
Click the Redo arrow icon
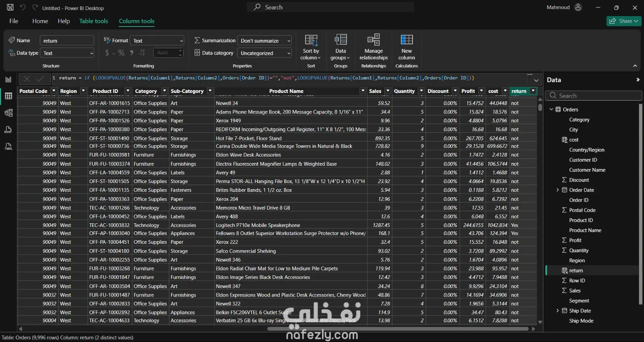pos(35,7)
